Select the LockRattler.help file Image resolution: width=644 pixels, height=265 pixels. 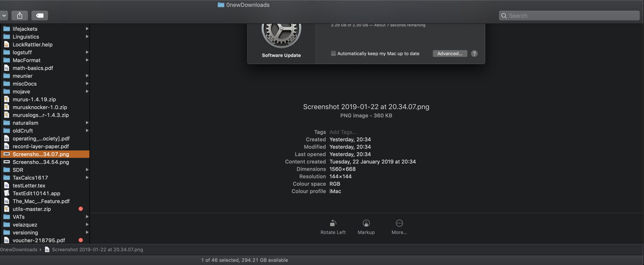(x=32, y=44)
